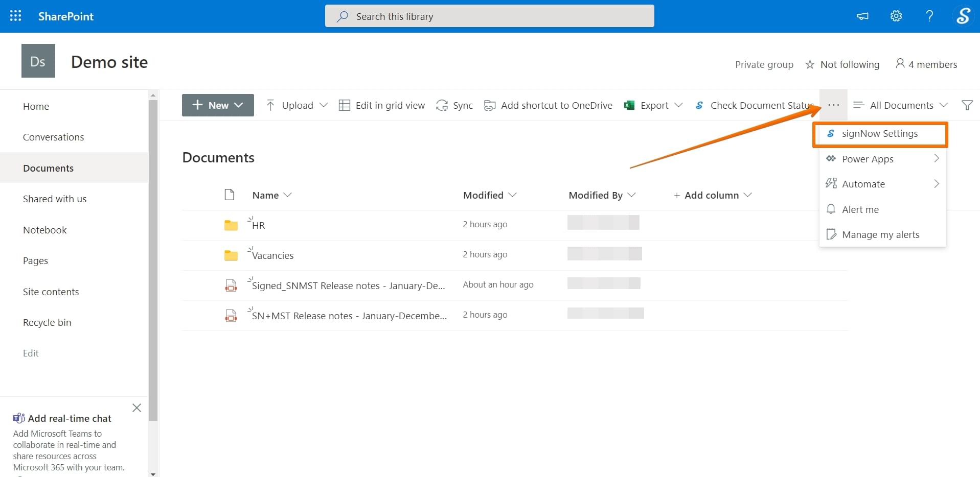Open the Automate submenu
The width and height of the screenshot is (980, 477).
coord(883,184)
